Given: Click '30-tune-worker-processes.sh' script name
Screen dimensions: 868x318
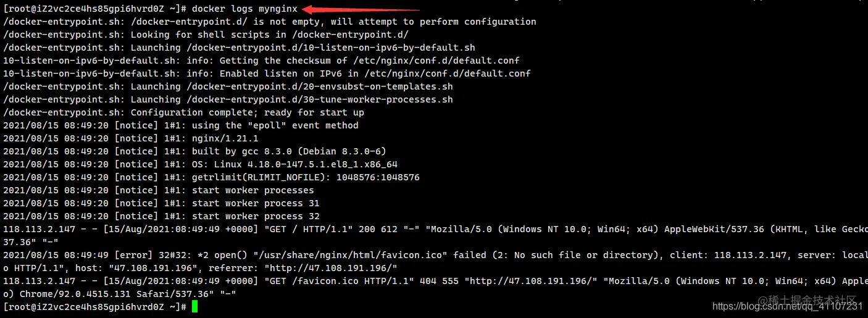Looking at the screenshot, I should (x=377, y=99).
